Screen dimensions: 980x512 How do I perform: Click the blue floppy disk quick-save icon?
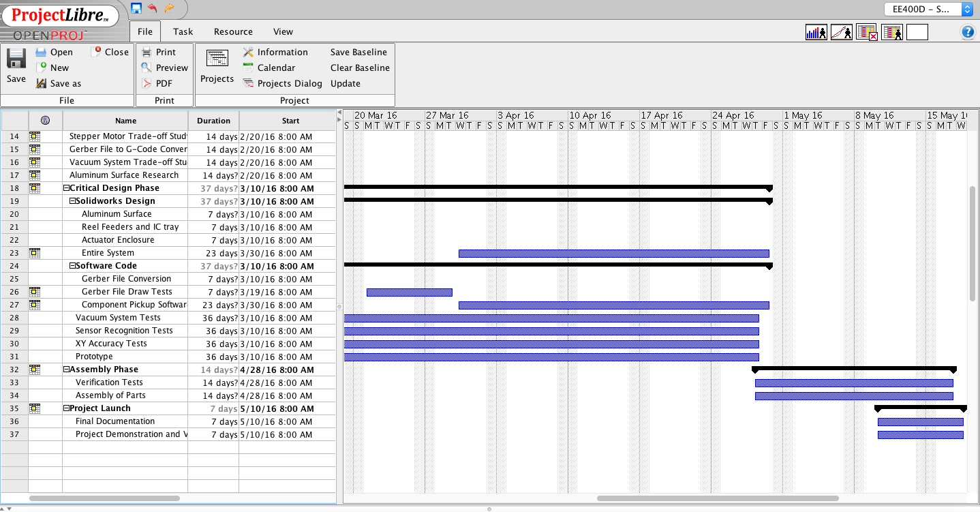[136, 8]
